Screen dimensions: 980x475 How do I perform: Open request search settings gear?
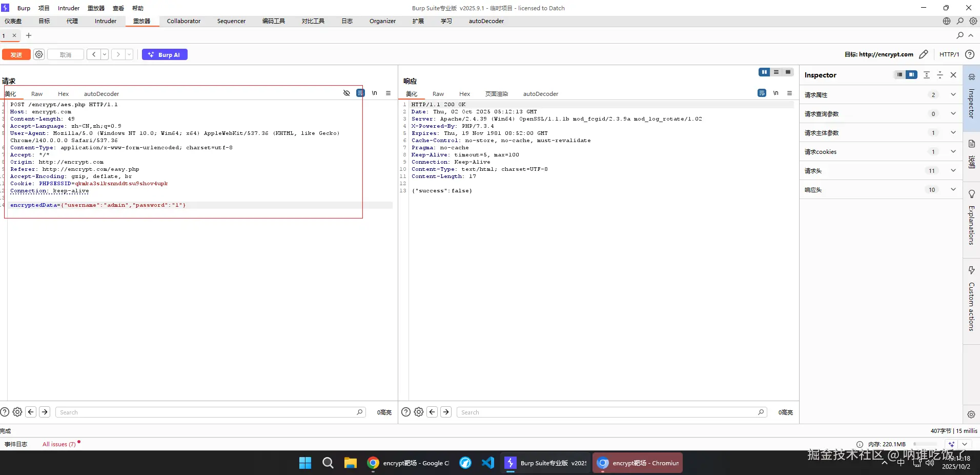[17, 412]
